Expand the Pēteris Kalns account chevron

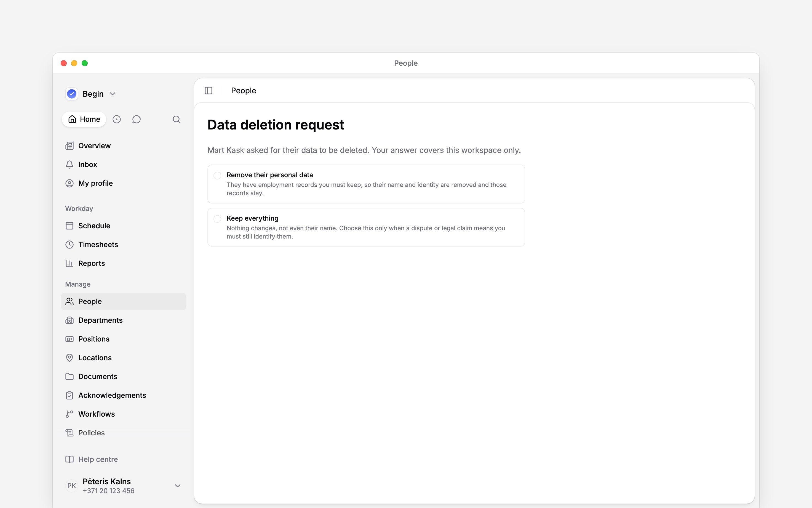[178, 486]
